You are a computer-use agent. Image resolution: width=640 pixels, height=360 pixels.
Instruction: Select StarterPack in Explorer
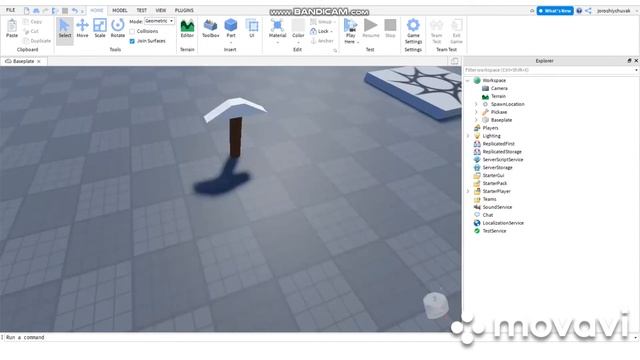pos(494,183)
